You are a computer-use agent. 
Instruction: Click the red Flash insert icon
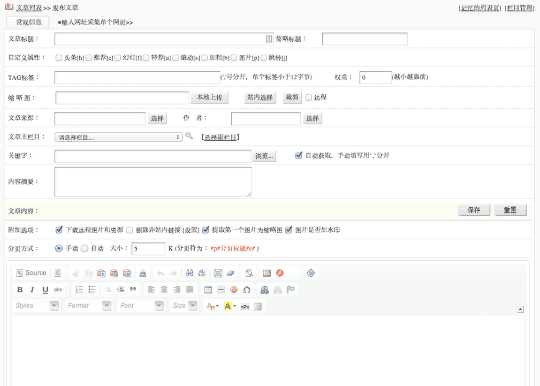[x=280, y=273]
